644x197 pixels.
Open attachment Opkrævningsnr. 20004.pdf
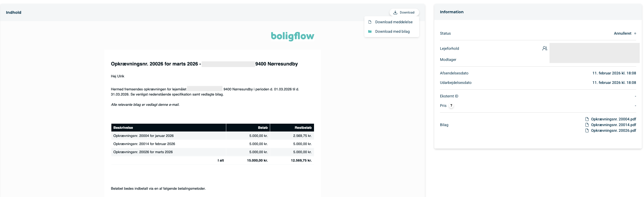[x=613, y=119]
